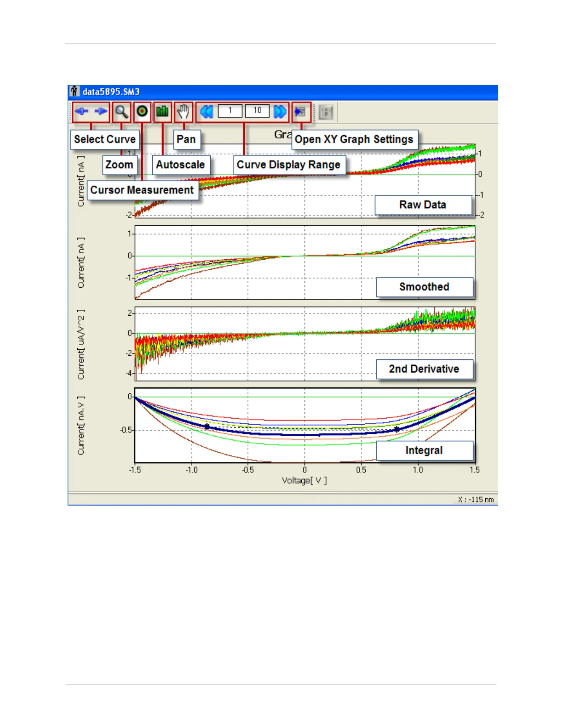This screenshot has height=728, width=563.
Task: Select previous curve with left arrow
Action: (x=81, y=112)
